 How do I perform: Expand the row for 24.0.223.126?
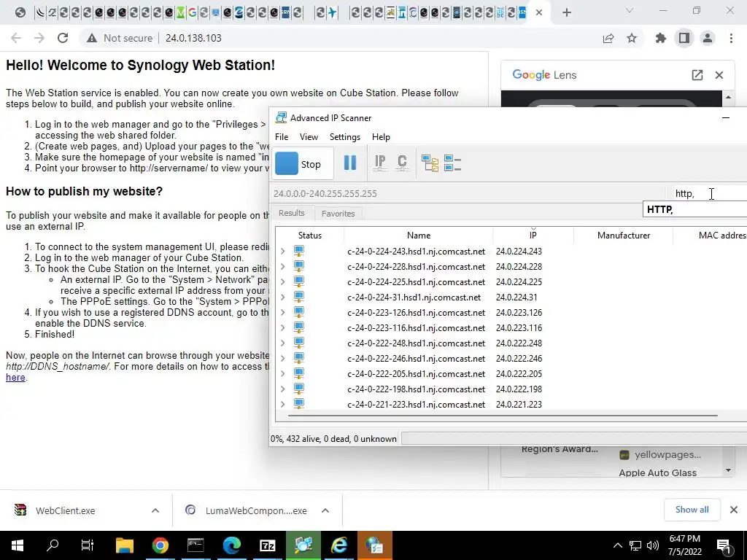click(x=282, y=312)
